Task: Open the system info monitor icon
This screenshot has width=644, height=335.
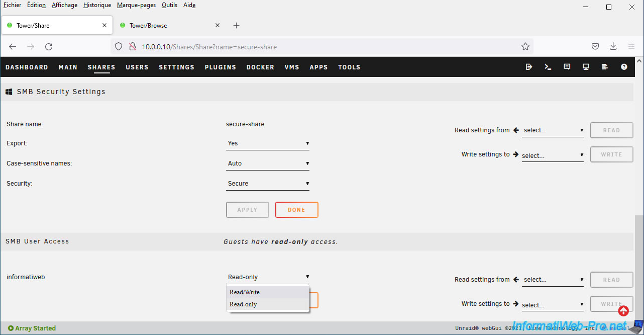Action: tap(586, 67)
